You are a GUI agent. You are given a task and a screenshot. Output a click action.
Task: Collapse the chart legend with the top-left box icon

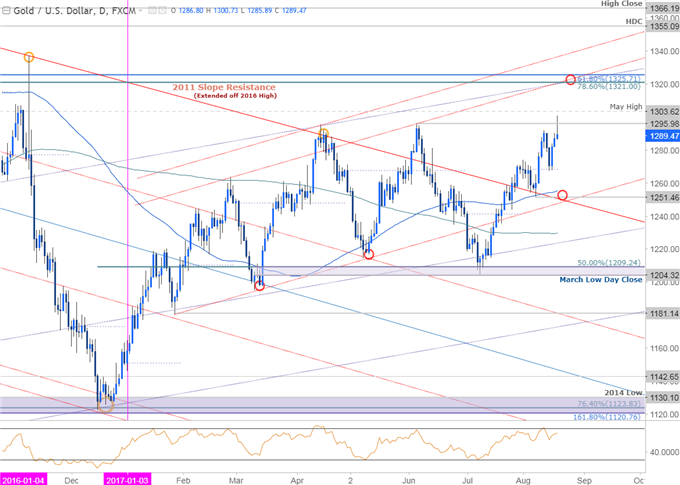(x=6, y=10)
